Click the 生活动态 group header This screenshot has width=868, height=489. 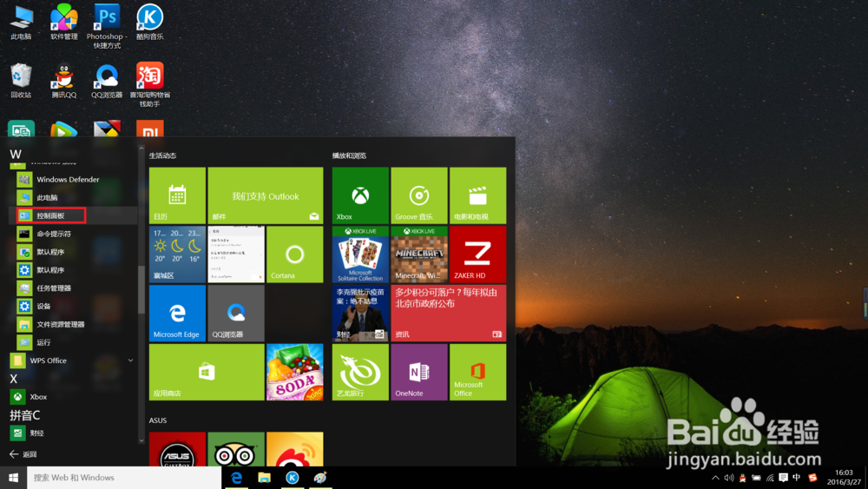(163, 155)
